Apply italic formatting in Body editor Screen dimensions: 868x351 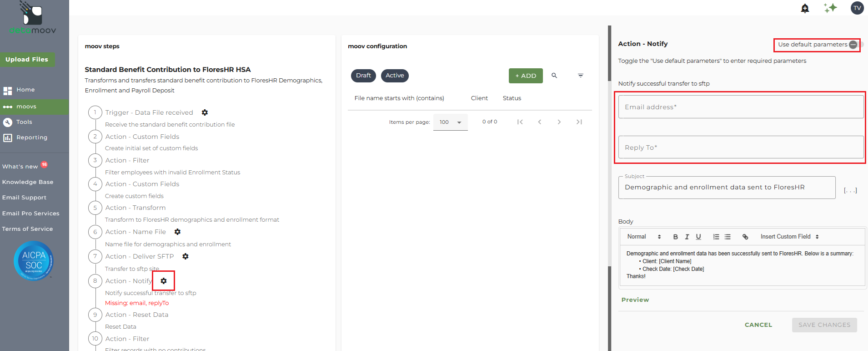(687, 237)
